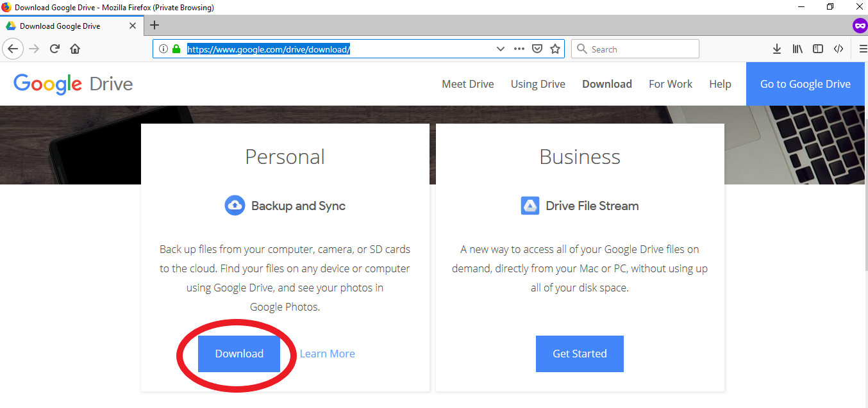Close the Download Google Drive tab
Screen dimensions: 868x408
pyautogui.click(x=133, y=26)
